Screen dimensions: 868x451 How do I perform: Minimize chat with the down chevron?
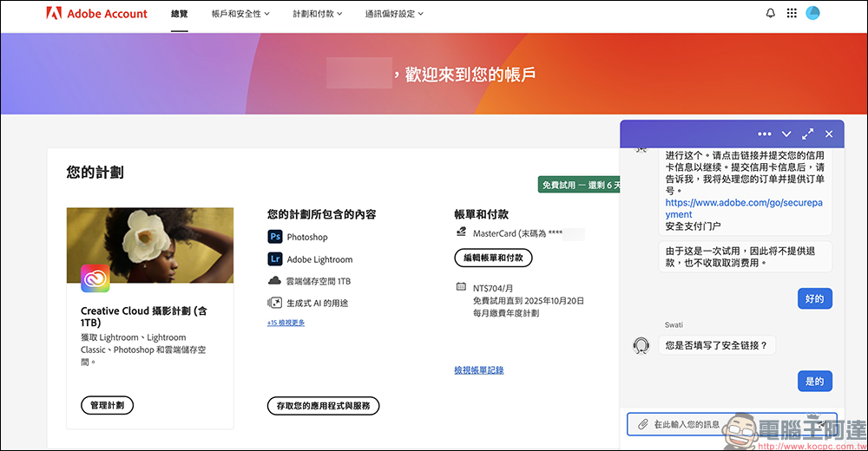tap(786, 134)
